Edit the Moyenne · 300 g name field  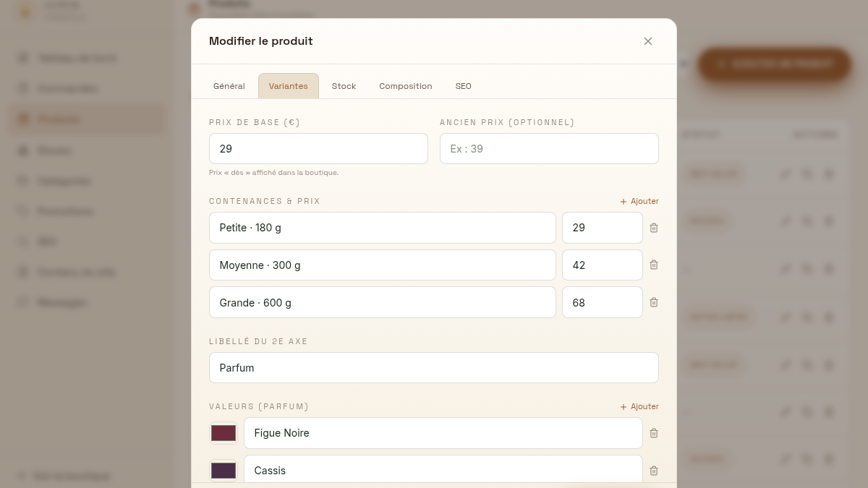[383, 265]
